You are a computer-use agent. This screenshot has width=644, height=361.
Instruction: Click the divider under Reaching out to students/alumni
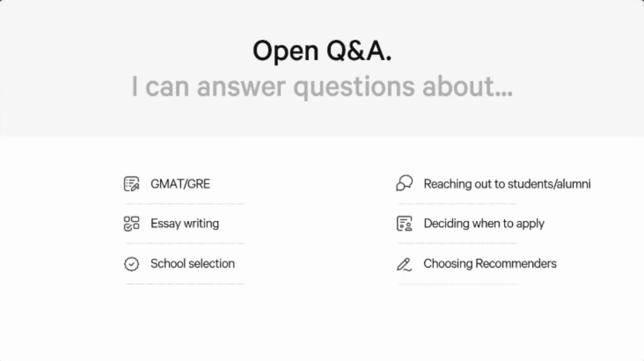tap(458, 204)
